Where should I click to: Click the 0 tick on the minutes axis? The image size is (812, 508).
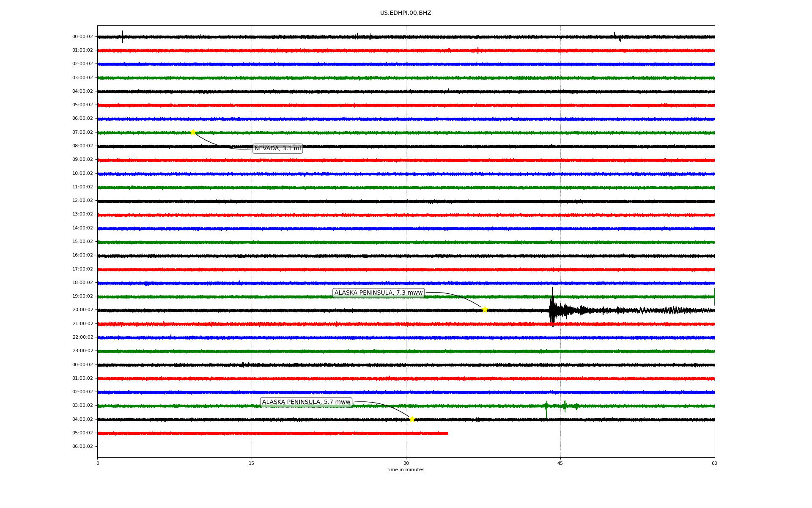pos(98,464)
